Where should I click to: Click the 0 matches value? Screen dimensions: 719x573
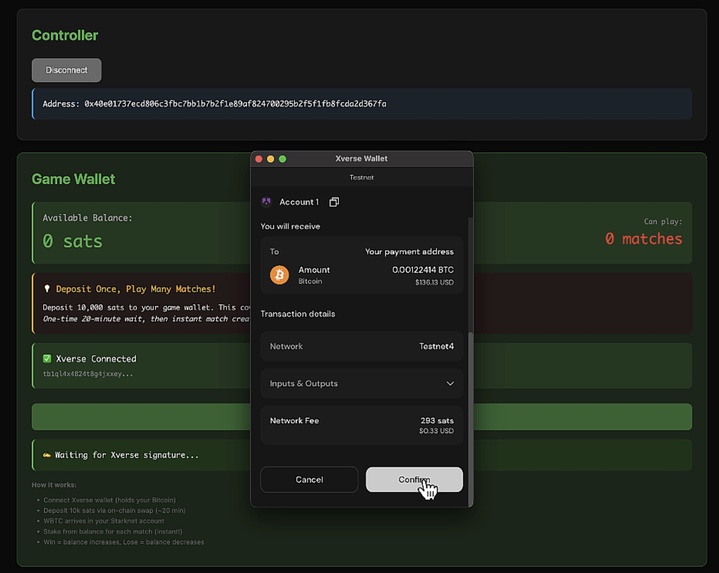tap(643, 238)
